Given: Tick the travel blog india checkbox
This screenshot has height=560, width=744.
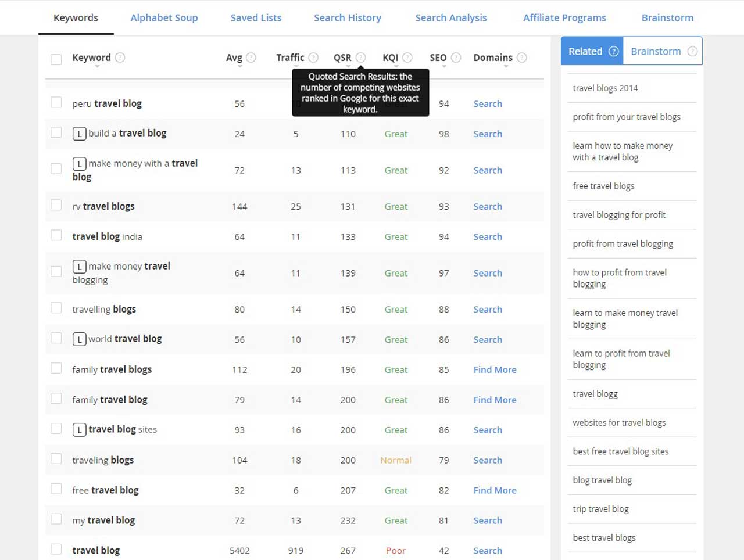Looking at the screenshot, I should click(56, 235).
